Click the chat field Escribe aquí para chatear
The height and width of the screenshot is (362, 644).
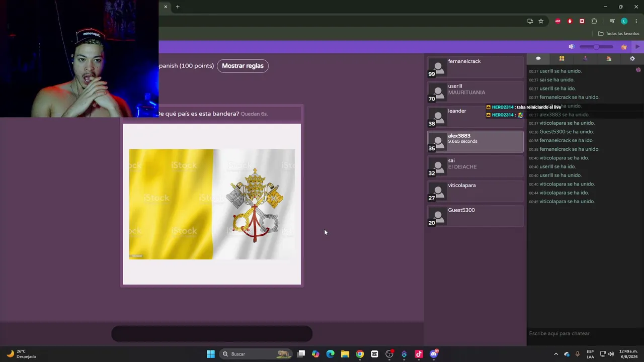(585, 333)
